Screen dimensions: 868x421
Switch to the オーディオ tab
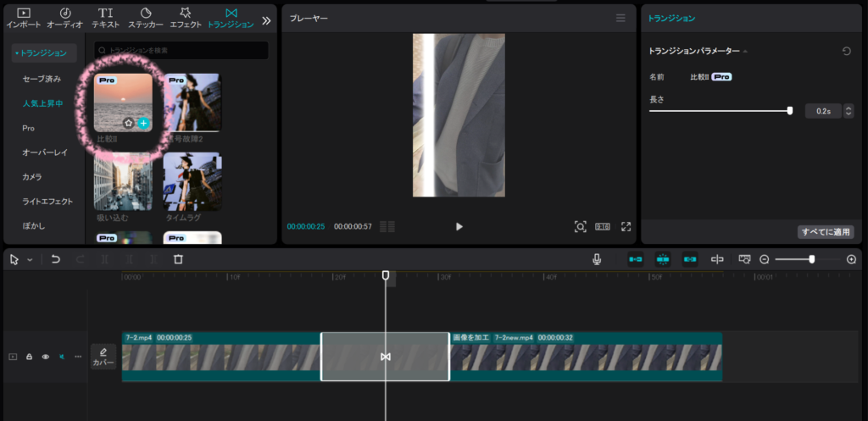click(x=64, y=19)
